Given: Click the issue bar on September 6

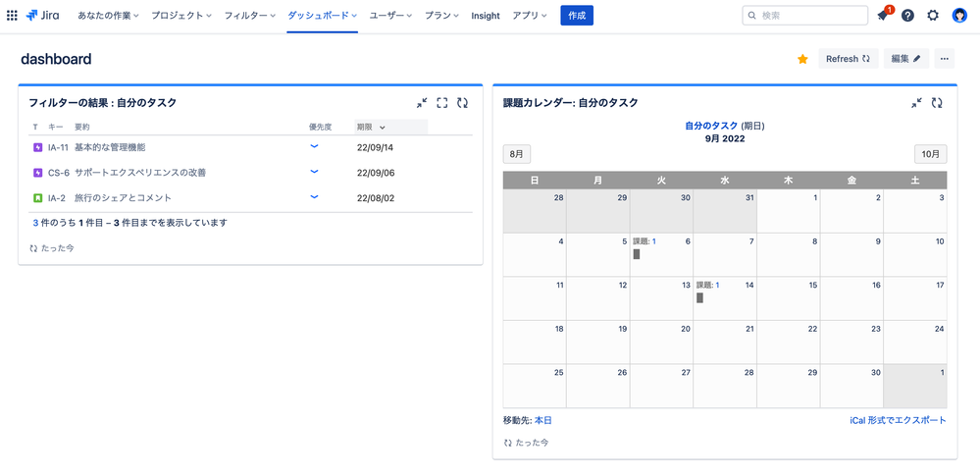Looking at the screenshot, I should (x=637, y=254).
